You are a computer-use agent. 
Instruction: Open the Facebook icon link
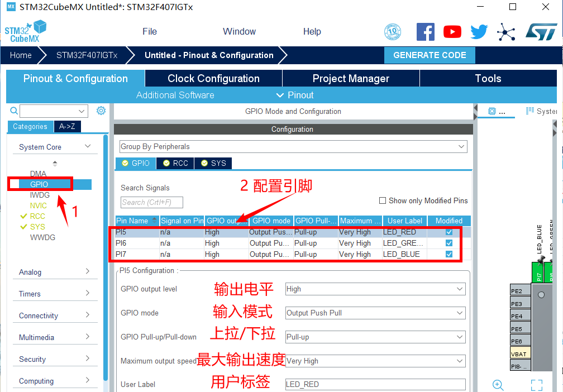point(426,32)
